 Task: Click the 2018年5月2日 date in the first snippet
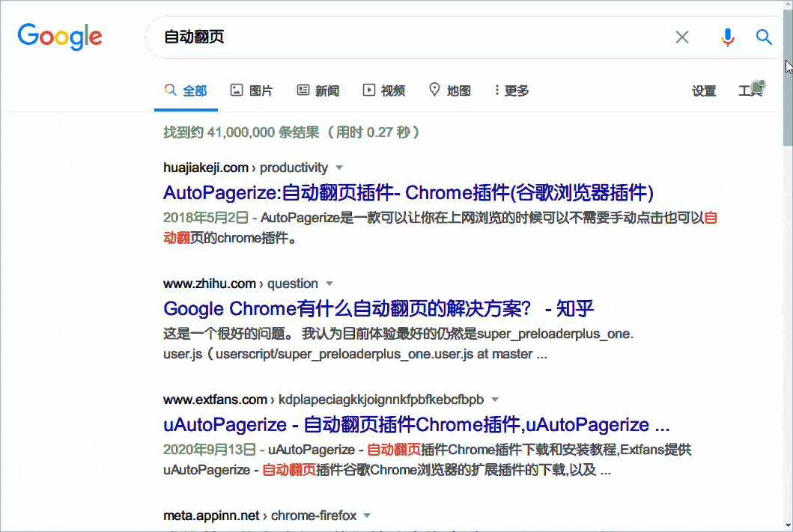[206, 218]
